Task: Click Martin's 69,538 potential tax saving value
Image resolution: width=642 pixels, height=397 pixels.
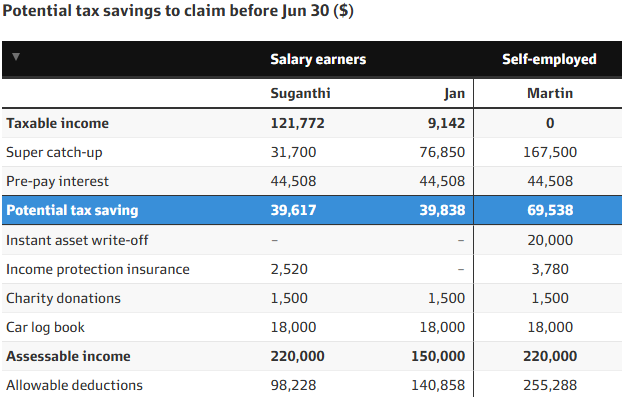Action: click(x=550, y=210)
